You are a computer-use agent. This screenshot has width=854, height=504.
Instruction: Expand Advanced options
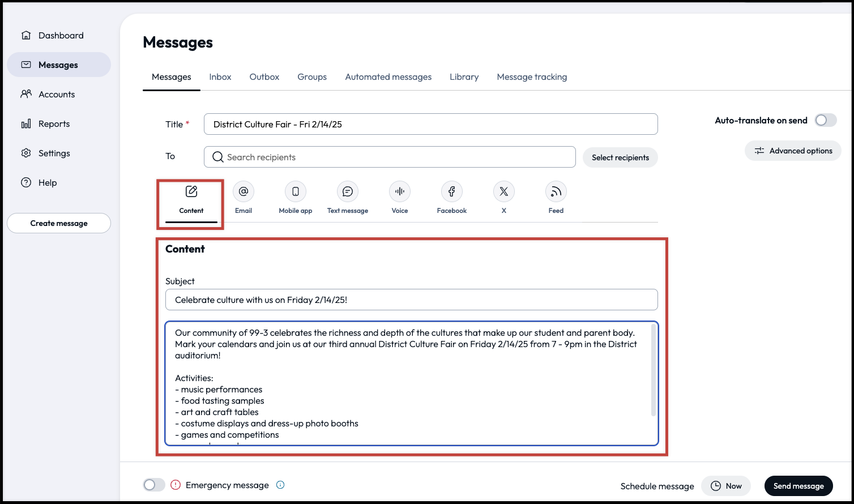coord(793,151)
